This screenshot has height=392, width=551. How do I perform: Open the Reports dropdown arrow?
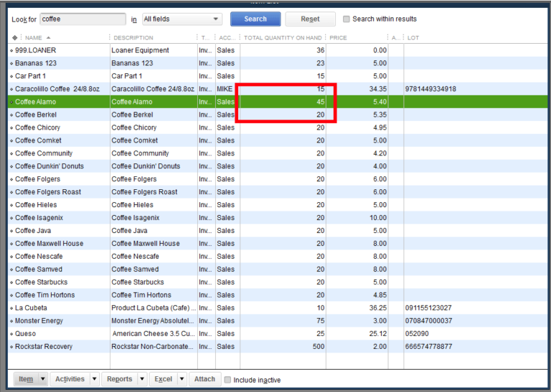[142, 379]
